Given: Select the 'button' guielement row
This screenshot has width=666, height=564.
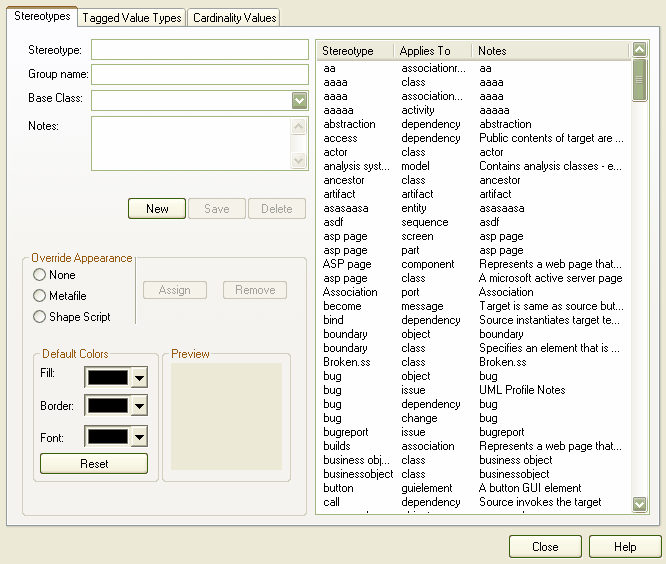Looking at the screenshot, I should pos(474,488).
